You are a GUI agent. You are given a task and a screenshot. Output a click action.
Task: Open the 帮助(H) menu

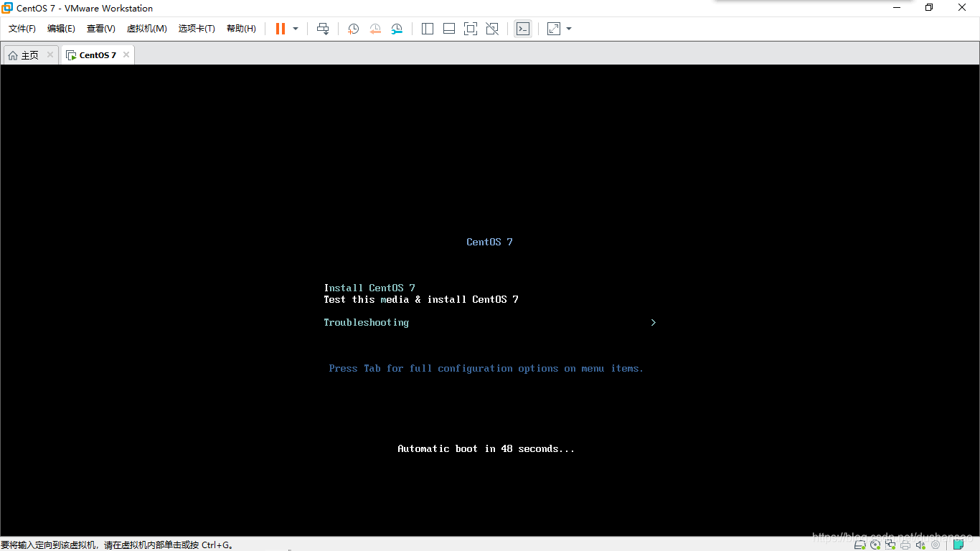[241, 29]
